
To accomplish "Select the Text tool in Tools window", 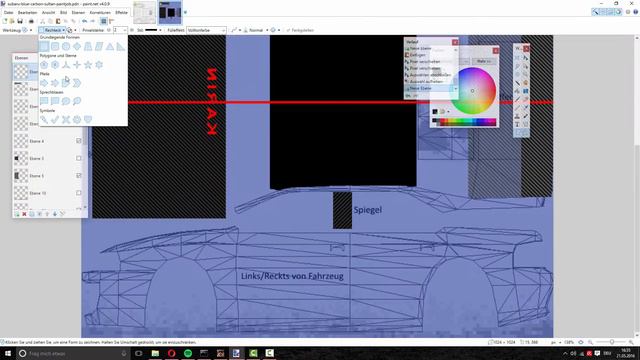I will coord(517,124).
